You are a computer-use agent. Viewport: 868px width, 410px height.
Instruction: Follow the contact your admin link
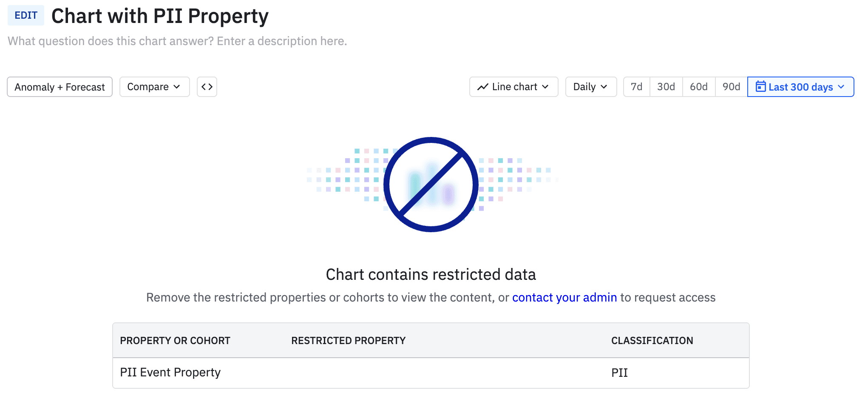point(564,297)
